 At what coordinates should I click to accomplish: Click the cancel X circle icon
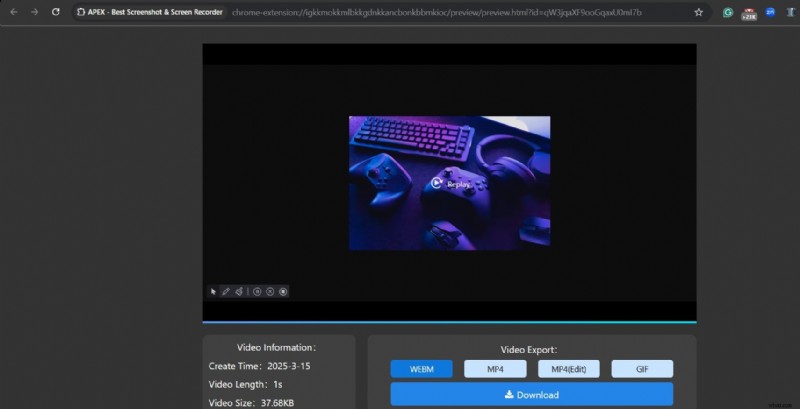click(270, 292)
